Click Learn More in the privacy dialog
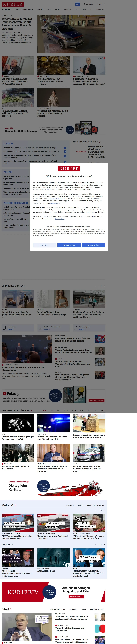This screenshot has height=644, width=137. [x=45, y=245]
